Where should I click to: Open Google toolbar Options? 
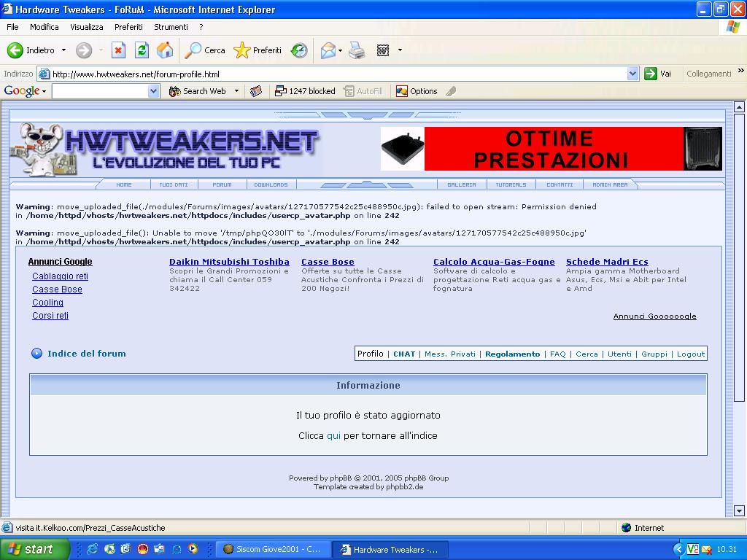coord(417,91)
